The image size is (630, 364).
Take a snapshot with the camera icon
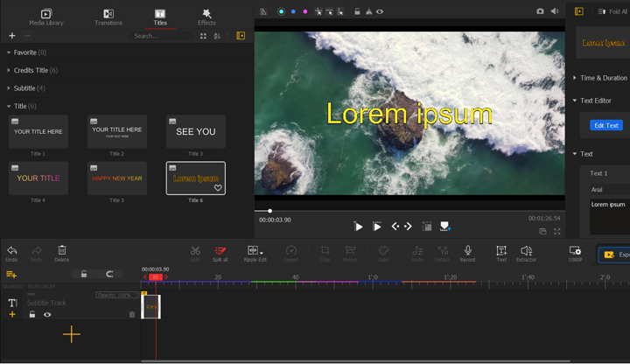(x=540, y=11)
